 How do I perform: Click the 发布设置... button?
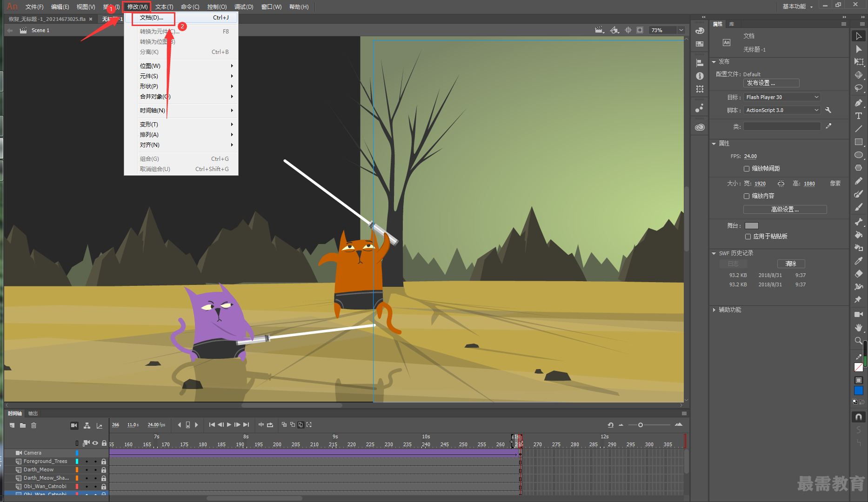[x=771, y=83]
